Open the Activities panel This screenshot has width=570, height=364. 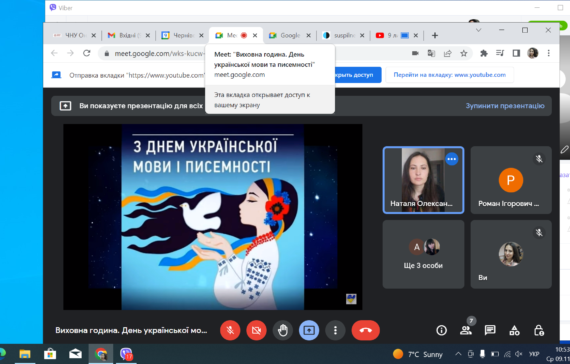(x=514, y=330)
